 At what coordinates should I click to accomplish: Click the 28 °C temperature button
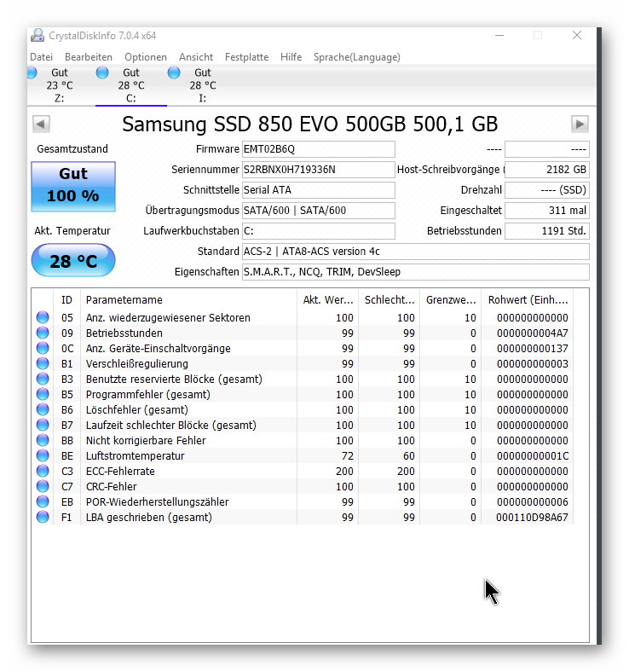click(x=73, y=261)
